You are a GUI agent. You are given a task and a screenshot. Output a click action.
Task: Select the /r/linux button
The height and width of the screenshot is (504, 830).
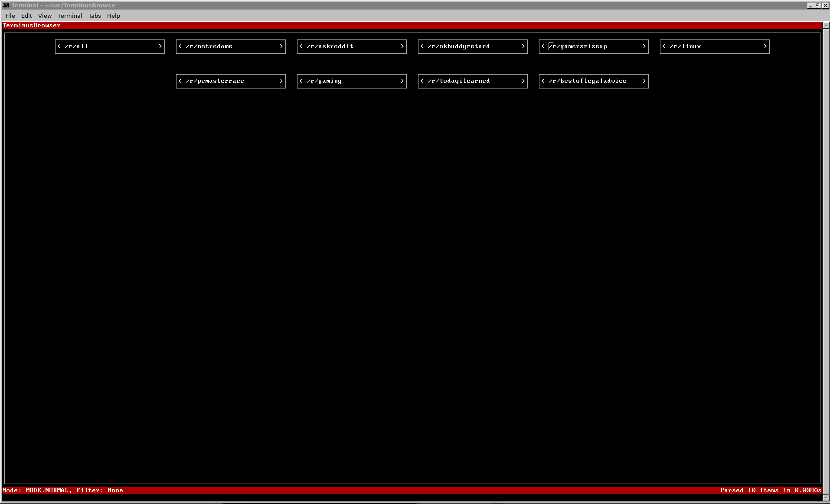coord(715,46)
